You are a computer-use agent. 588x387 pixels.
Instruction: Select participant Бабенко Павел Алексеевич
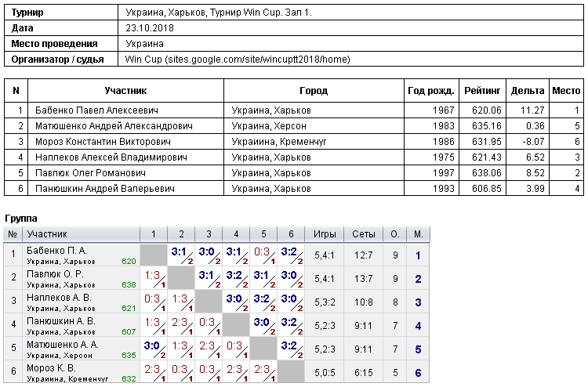[x=96, y=110]
